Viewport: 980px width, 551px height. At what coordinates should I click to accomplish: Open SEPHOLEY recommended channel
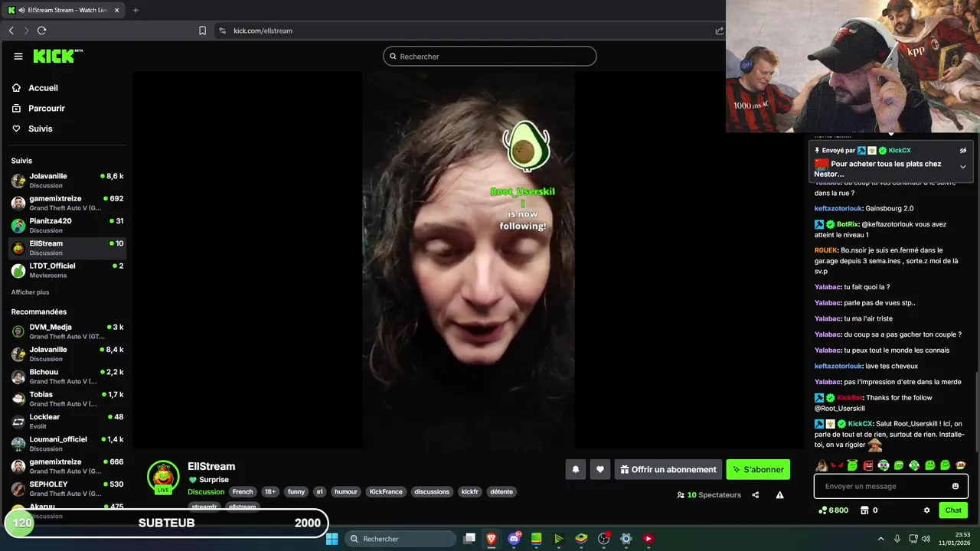pos(67,488)
